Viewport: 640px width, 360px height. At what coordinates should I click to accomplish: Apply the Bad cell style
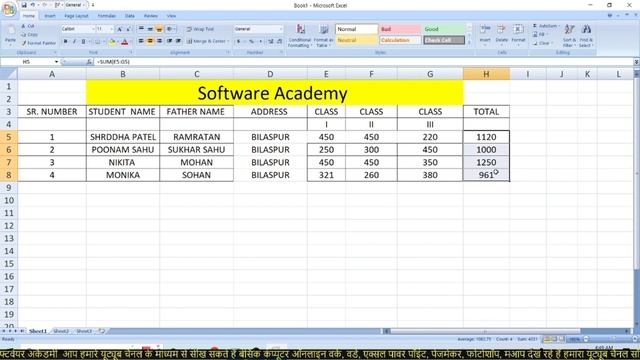tap(400, 29)
